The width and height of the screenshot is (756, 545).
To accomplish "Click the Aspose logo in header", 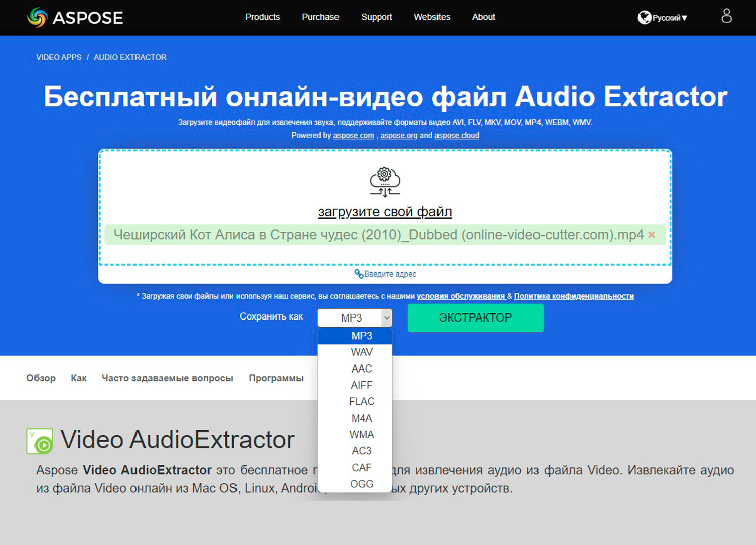I will click(75, 17).
